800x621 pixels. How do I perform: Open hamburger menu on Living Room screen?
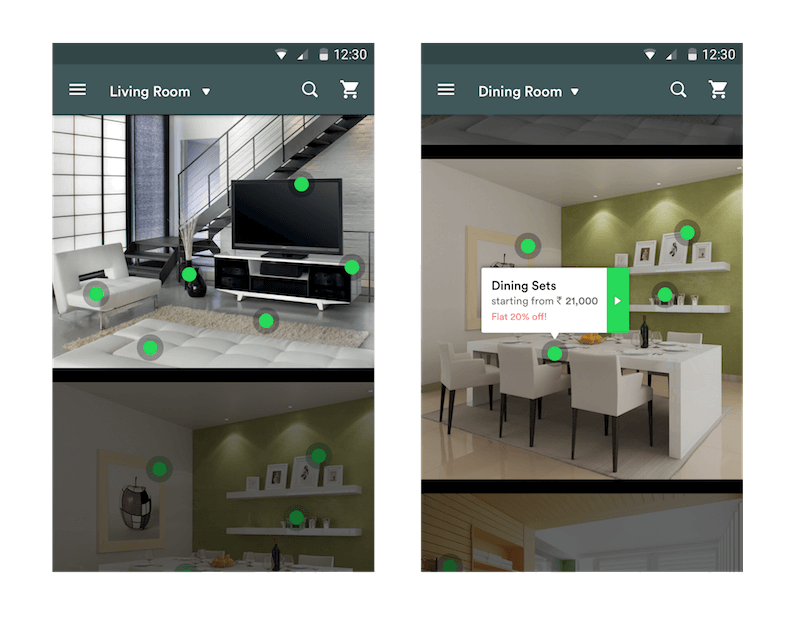click(78, 90)
